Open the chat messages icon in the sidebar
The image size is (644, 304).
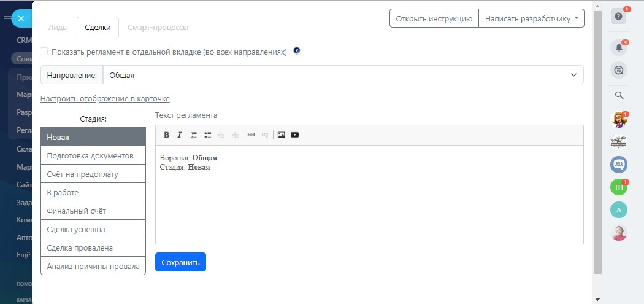tap(618, 71)
